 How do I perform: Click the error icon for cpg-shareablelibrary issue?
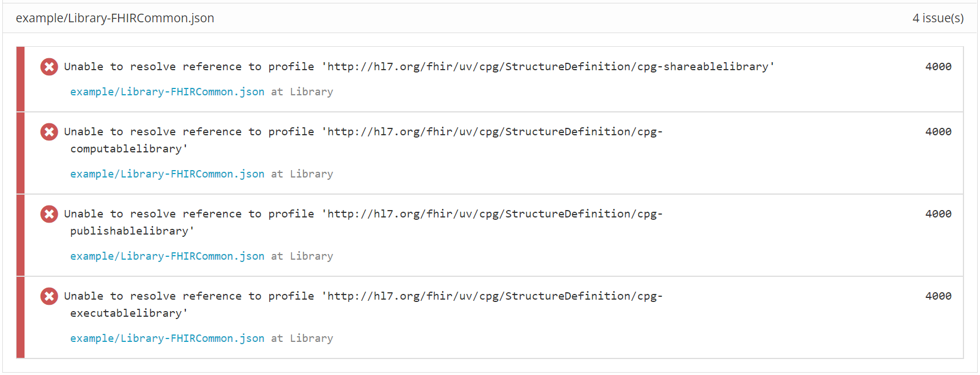pyautogui.click(x=49, y=67)
